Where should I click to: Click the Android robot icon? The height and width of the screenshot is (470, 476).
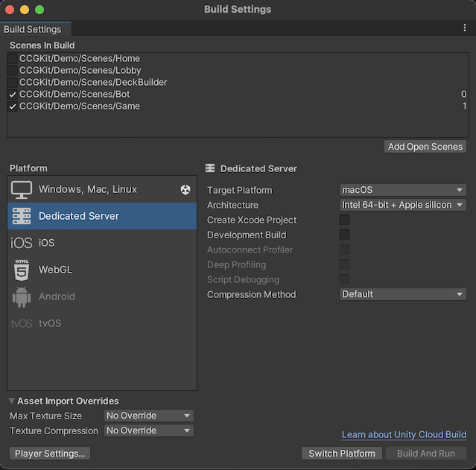(x=22, y=296)
